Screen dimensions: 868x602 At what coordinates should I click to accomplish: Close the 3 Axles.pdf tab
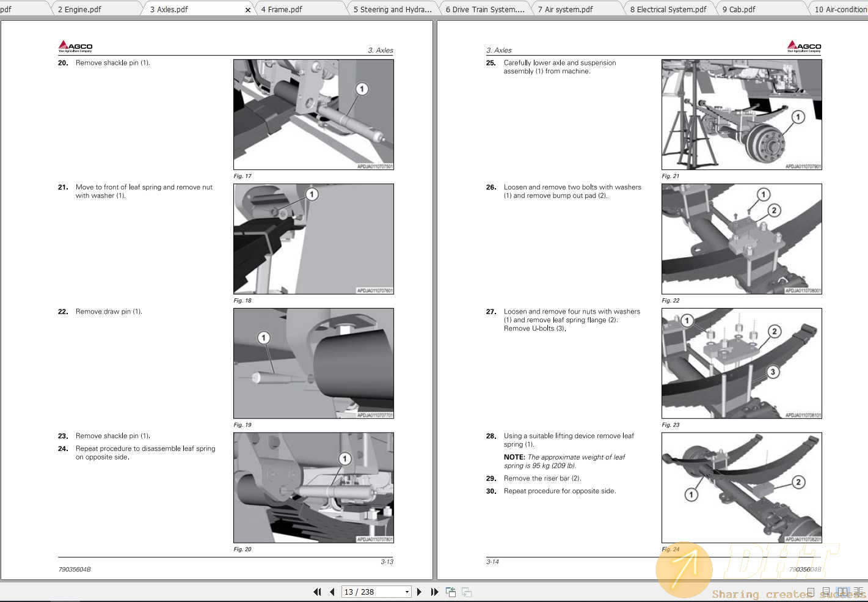pos(247,10)
